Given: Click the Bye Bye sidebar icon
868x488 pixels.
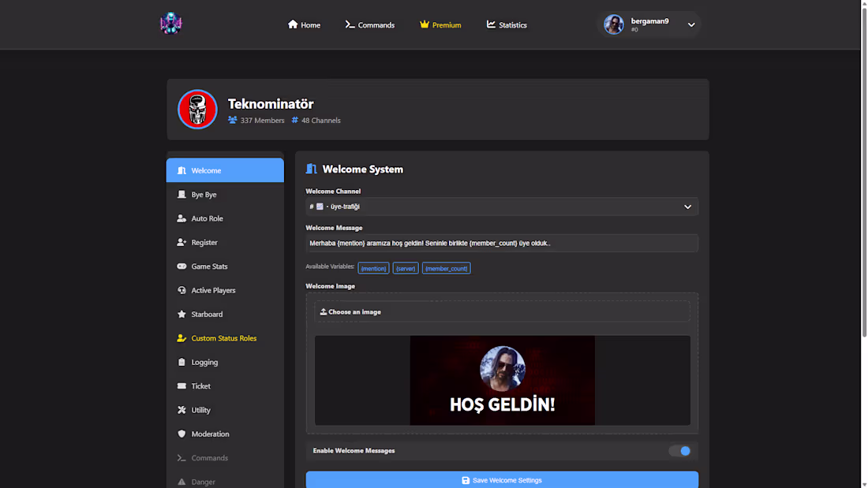Looking at the screenshot, I should 181,194.
